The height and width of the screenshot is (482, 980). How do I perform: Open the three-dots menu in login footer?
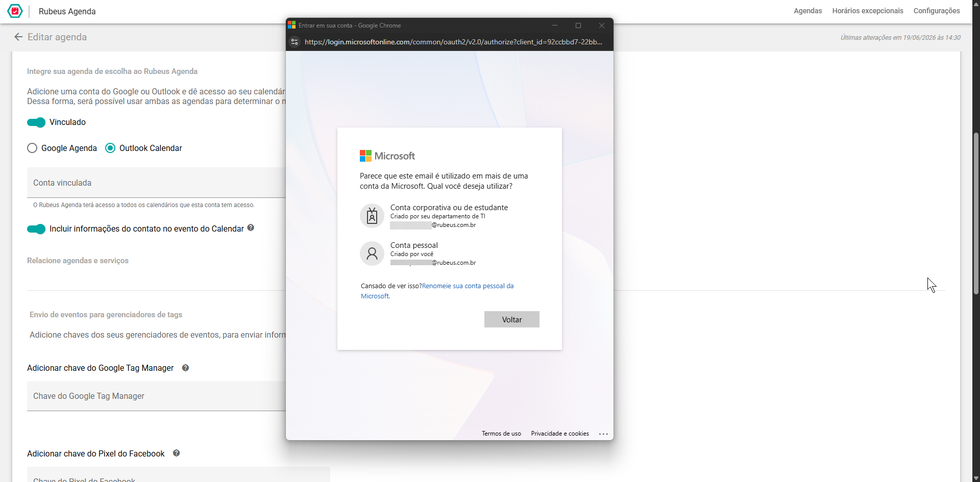pyautogui.click(x=603, y=434)
